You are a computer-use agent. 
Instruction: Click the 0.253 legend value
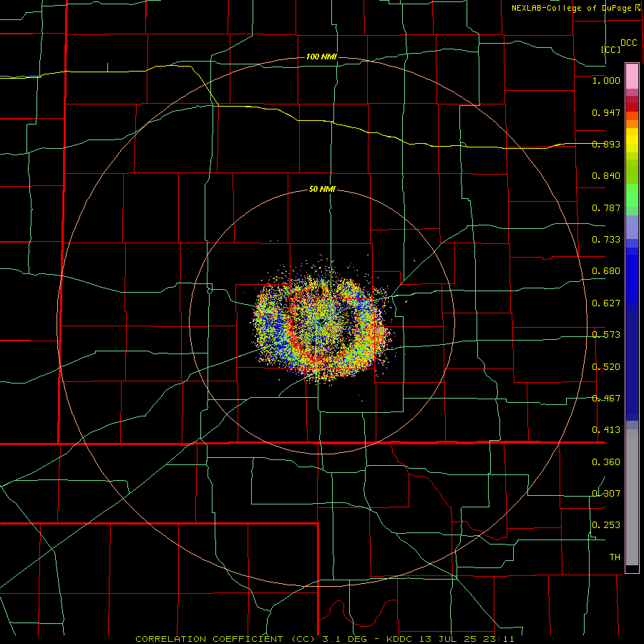606,525
